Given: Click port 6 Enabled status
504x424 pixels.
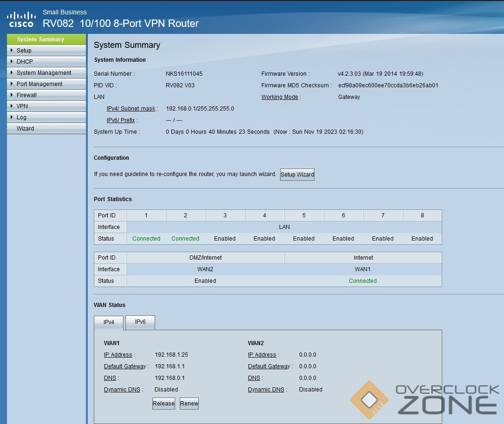Looking at the screenshot, I should [343, 239].
